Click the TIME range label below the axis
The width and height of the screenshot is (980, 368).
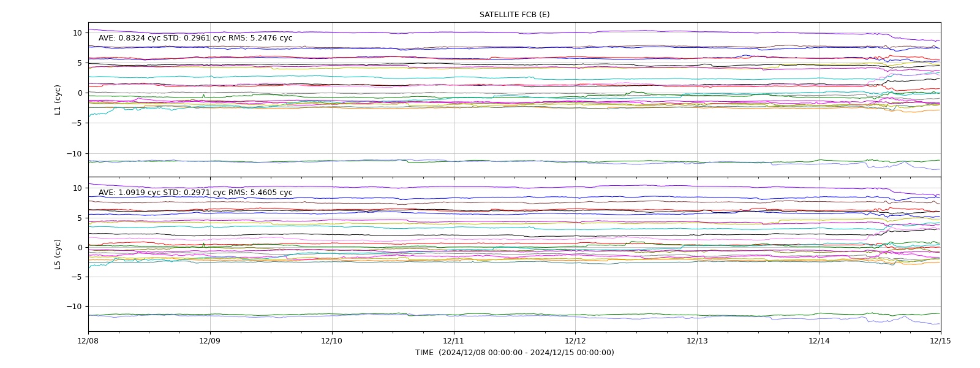(514, 353)
